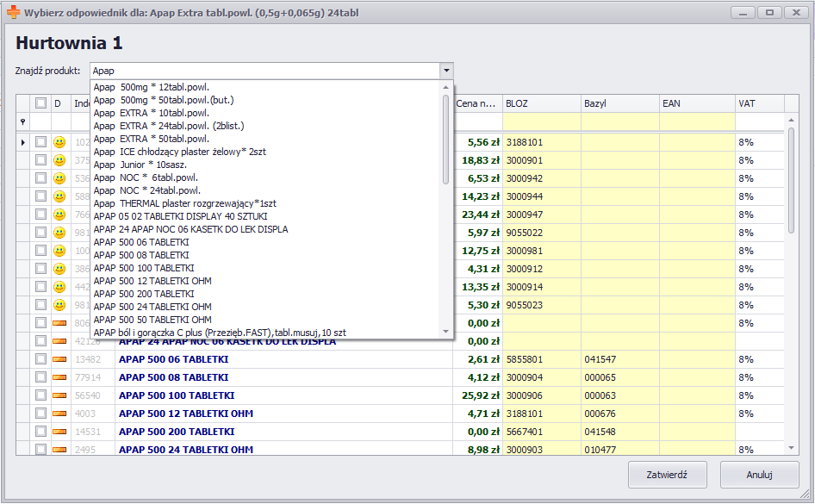Image resolution: width=815 pixels, height=504 pixels.
Task: Tick the checkbox for row index 4003
Action: [40, 414]
